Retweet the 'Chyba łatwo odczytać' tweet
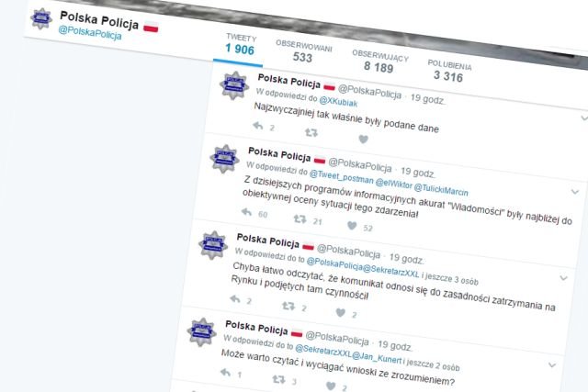The width and height of the screenshot is (588, 392). pos(288,306)
